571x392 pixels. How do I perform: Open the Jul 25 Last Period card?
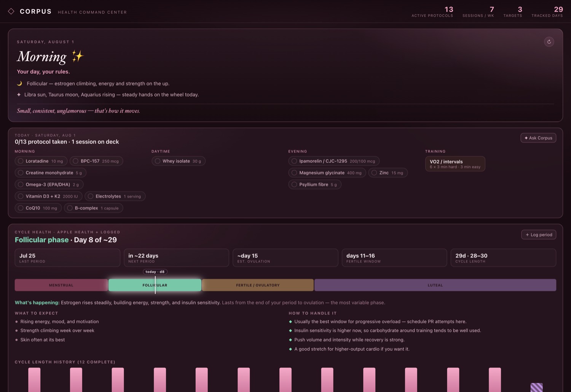[67, 258]
